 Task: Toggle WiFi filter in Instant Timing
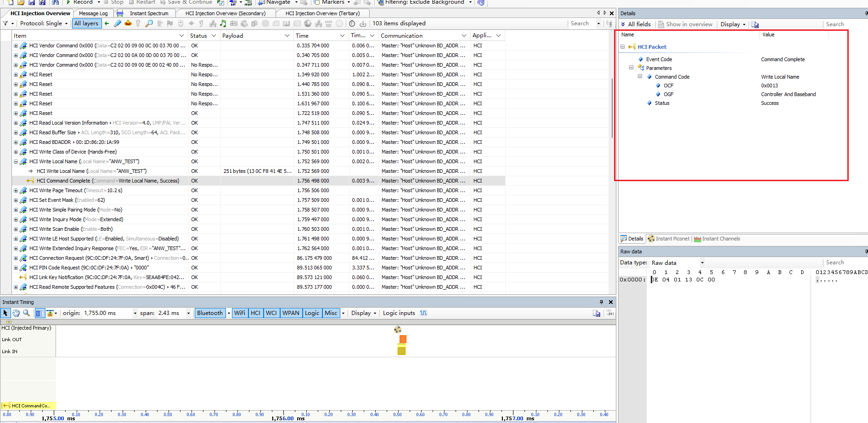tap(240, 313)
